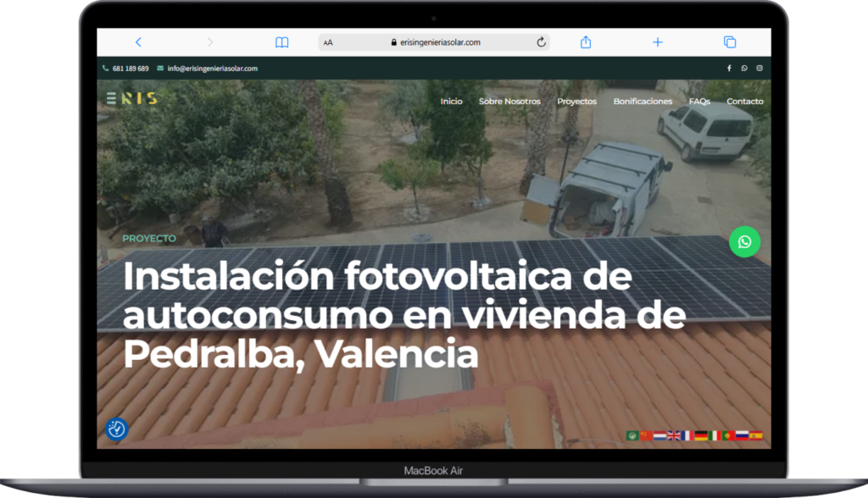Switch language with the Arabic flag
Image resolution: width=868 pixels, height=498 pixels.
click(632, 435)
